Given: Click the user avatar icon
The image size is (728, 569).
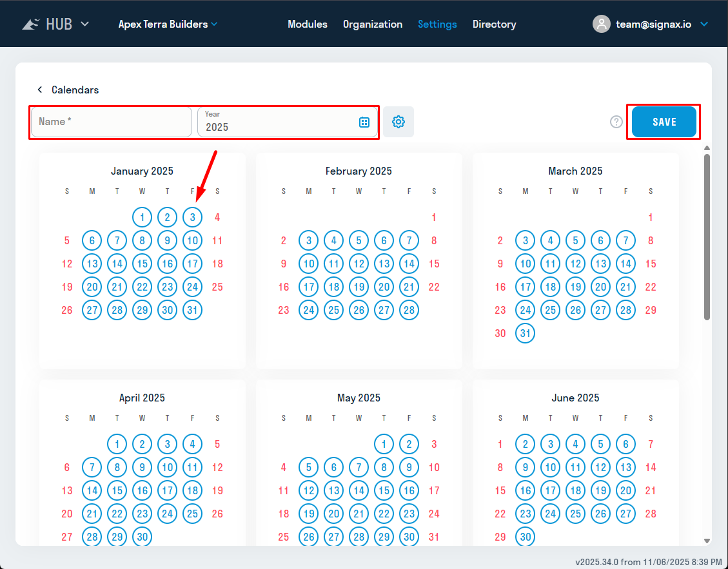Looking at the screenshot, I should coord(601,24).
